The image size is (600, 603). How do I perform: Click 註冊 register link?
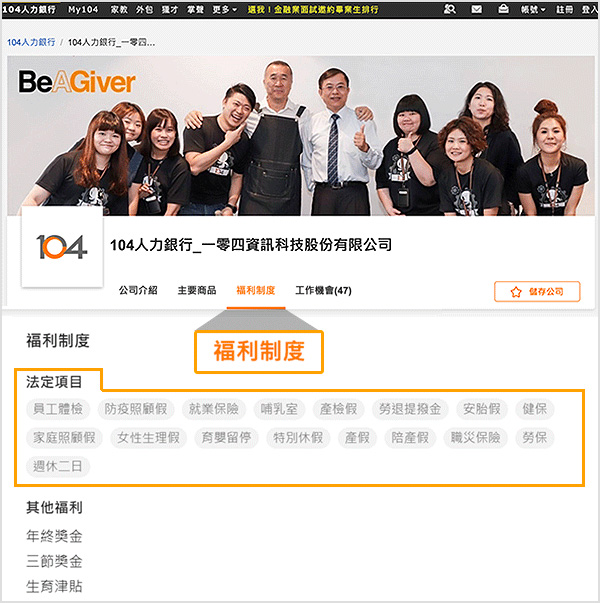[x=564, y=9]
